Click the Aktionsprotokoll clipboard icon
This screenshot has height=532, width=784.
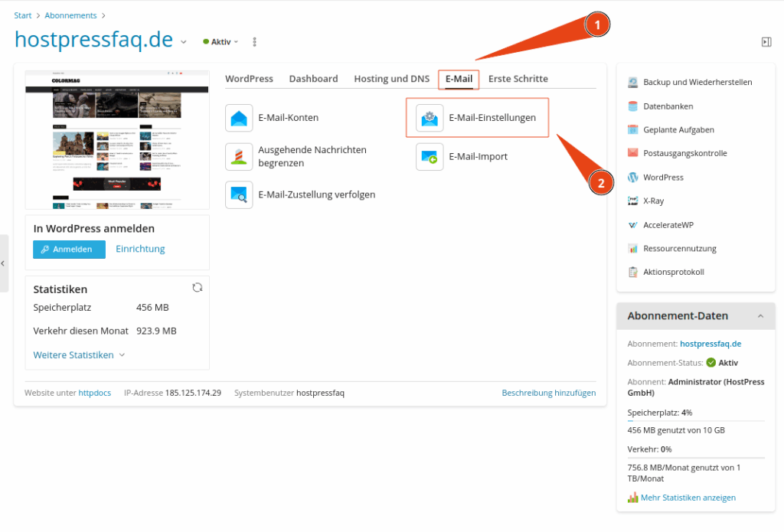click(632, 272)
